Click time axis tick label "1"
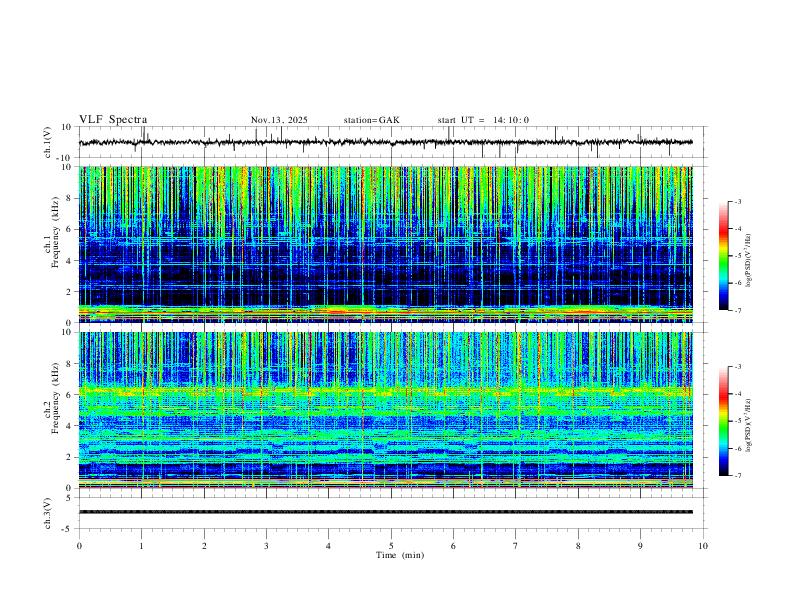 click(x=141, y=546)
